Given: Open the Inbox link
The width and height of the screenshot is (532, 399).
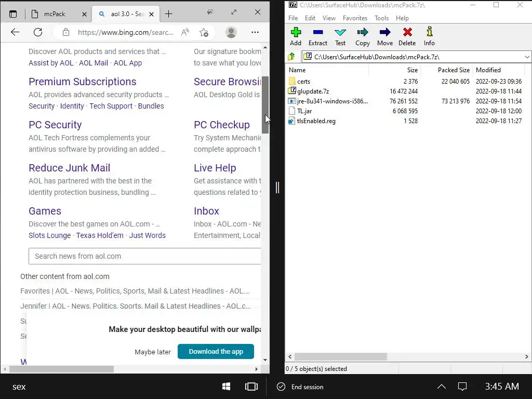Looking at the screenshot, I should pyautogui.click(x=206, y=211).
